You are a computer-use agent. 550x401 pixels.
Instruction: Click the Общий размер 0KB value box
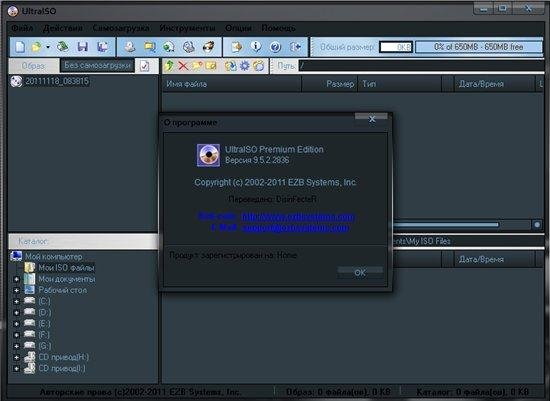(x=396, y=47)
